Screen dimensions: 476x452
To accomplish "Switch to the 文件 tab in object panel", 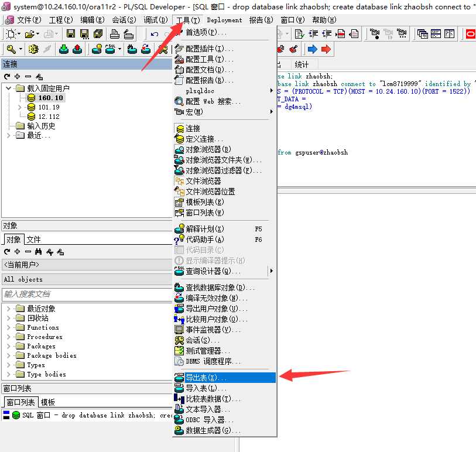I will [33, 239].
